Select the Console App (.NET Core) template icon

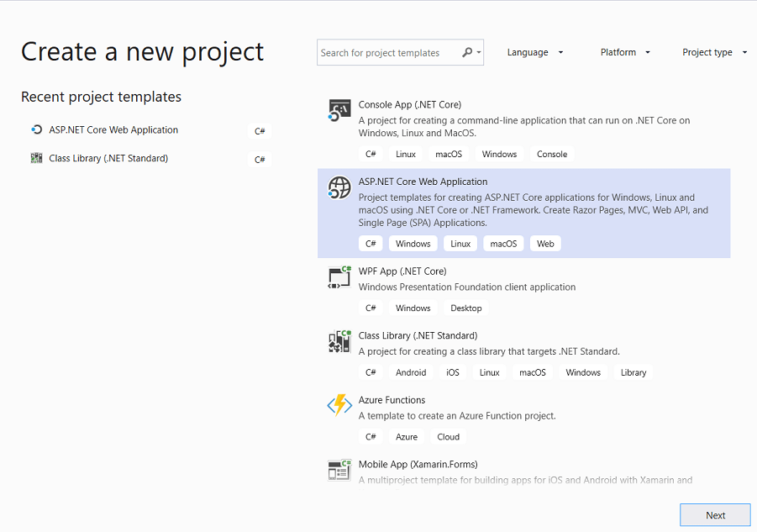[x=339, y=109]
